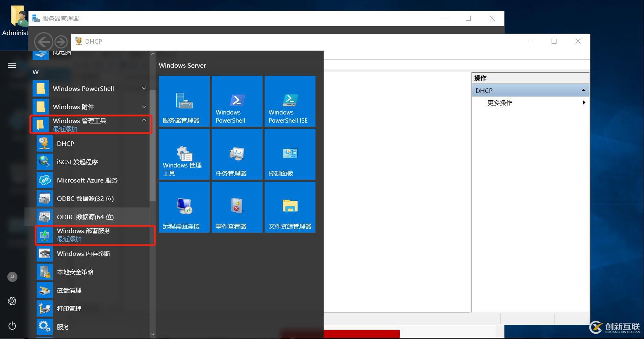Open the 文件资源管理器 tile
The height and width of the screenshot is (339, 644).
(290, 207)
